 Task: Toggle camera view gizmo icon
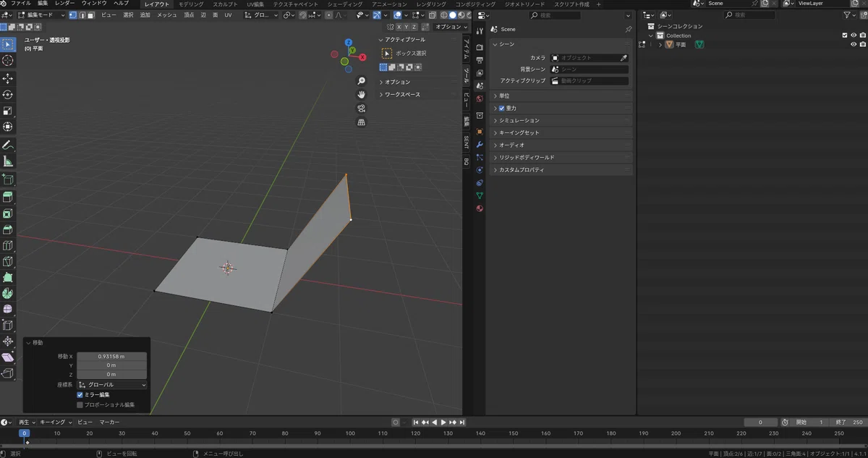pyautogui.click(x=362, y=109)
